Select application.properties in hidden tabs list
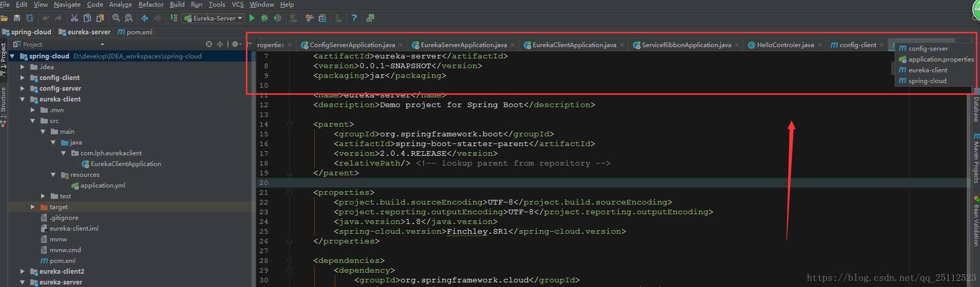This screenshot has width=980, height=287. pos(934,59)
